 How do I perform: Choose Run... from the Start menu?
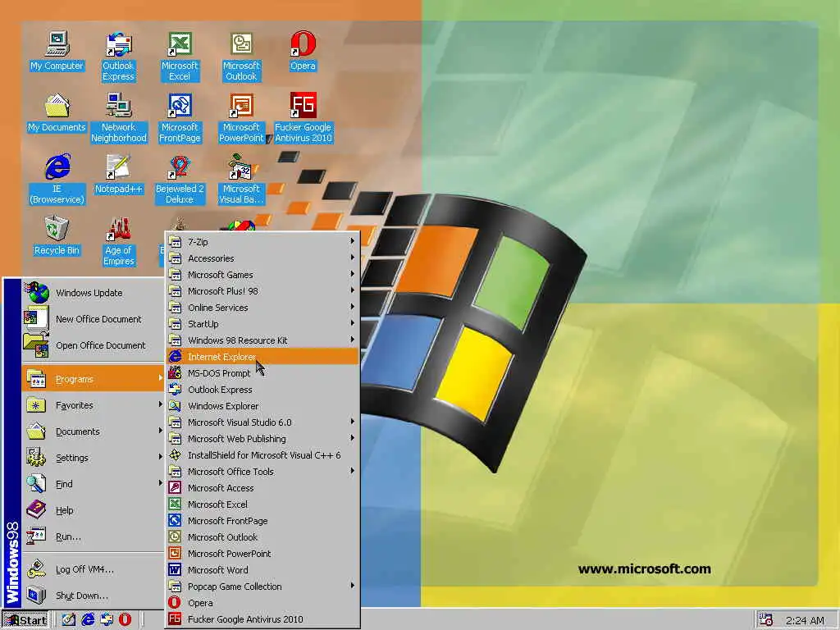pos(92,536)
